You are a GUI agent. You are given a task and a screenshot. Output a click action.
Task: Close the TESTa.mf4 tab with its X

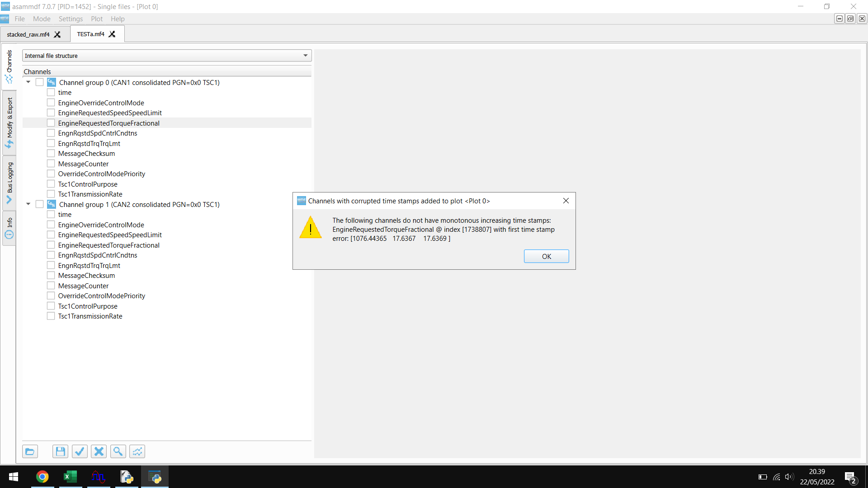(112, 34)
